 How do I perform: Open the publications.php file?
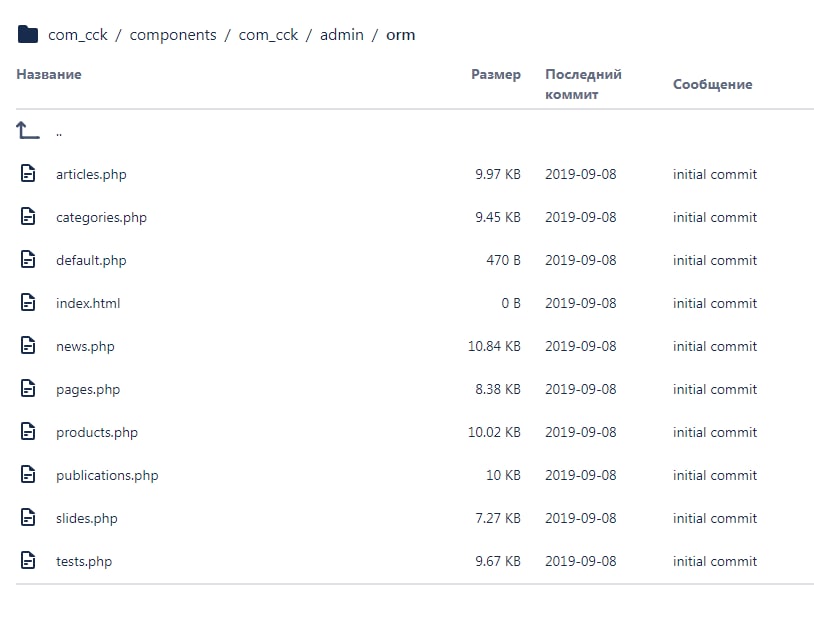pos(107,475)
